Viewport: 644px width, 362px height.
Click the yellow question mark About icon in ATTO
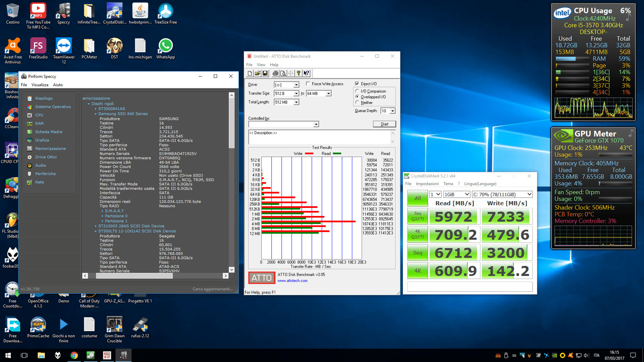[x=299, y=73]
